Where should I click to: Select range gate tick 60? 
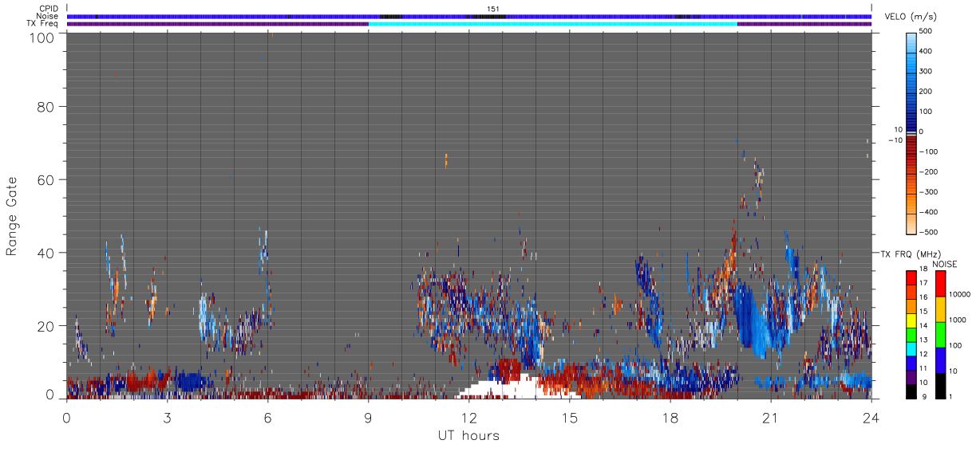[x=45, y=180]
